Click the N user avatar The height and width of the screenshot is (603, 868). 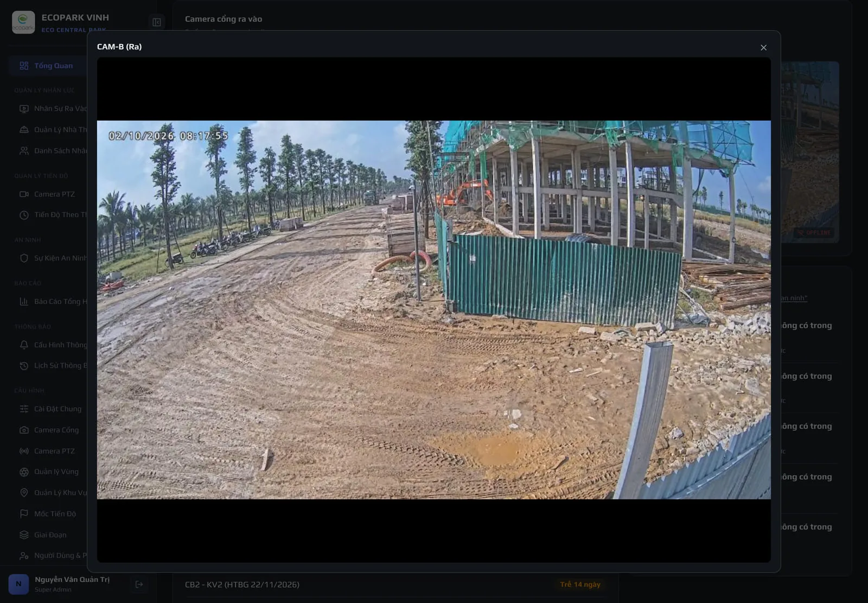point(18,584)
